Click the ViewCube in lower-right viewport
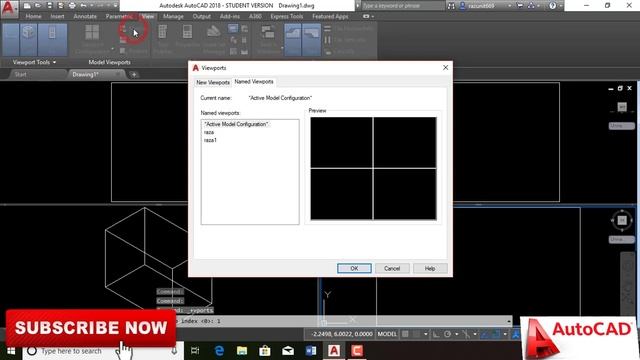 click(622, 220)
